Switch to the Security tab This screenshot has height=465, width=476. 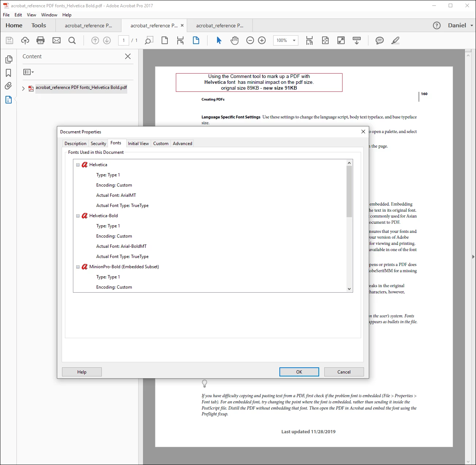(x=98, y=144)
